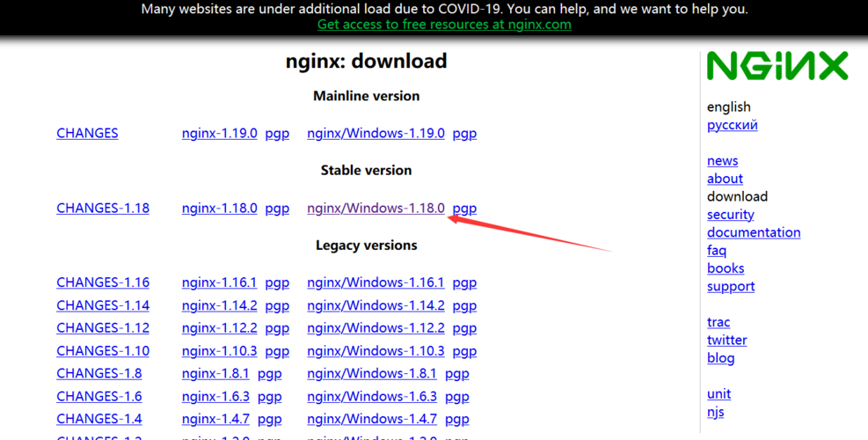Viewport: 868px width, 440px height.
Task: Open pgp signature for nginx/Windows-1.18.0
Action: [464, 209]
